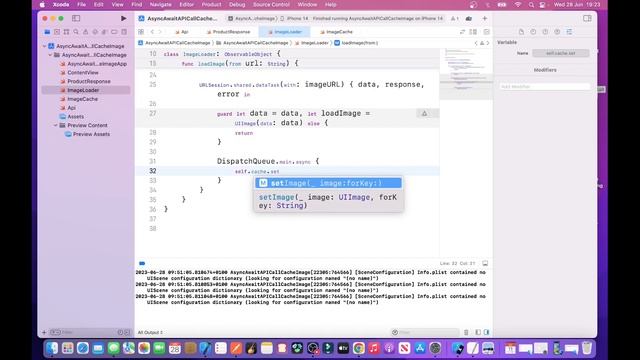640x360 pixels.
Task: Click the code minimap
Action: [x=465, y=73]
